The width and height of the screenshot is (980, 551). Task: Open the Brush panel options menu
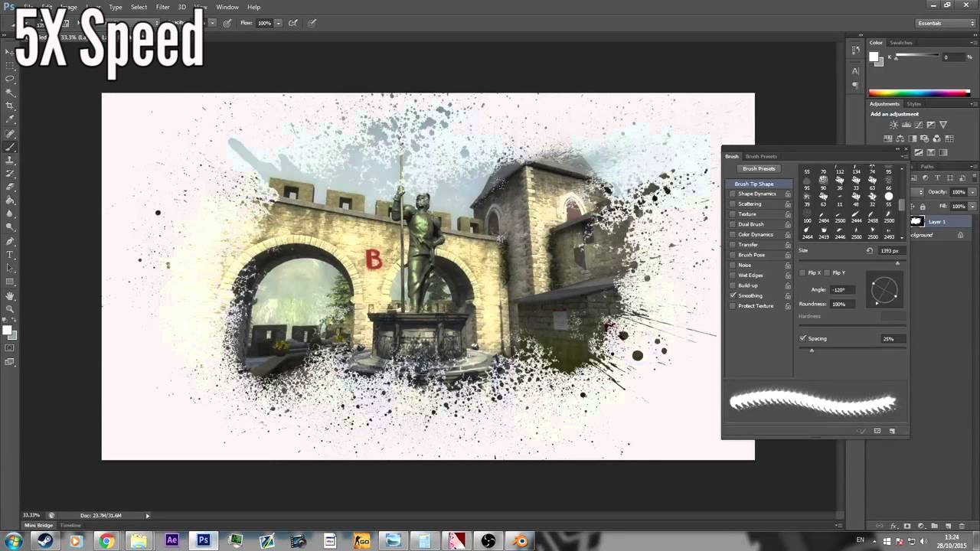[903, 157]
